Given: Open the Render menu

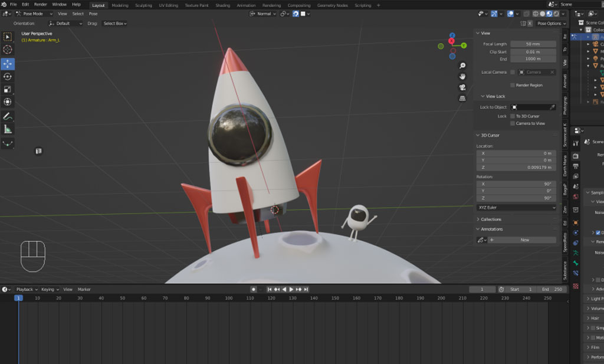Looking at the screenshot, I should point(41,4).
